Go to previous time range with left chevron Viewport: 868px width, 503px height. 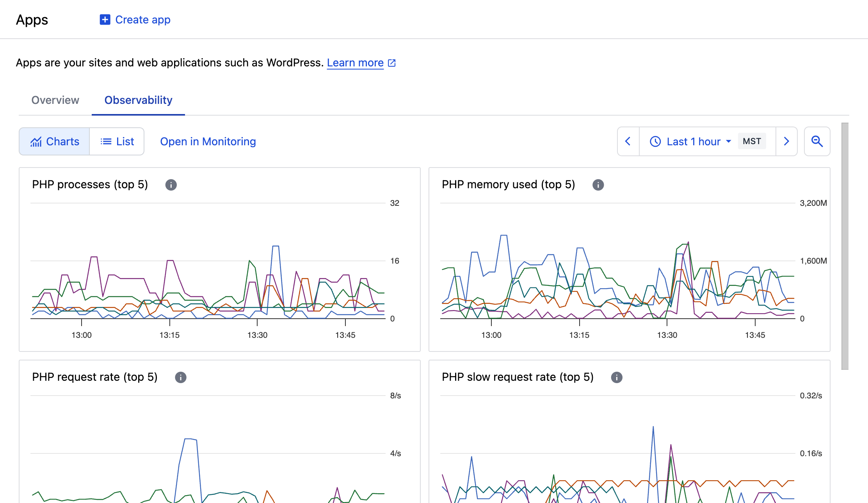pos(628,141)
